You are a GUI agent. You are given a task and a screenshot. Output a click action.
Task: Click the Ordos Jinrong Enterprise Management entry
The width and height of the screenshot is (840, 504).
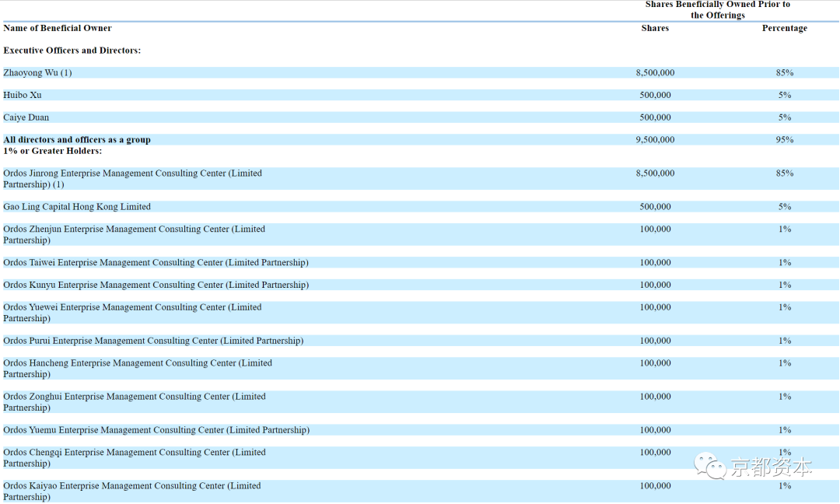(x=133, y=179)
